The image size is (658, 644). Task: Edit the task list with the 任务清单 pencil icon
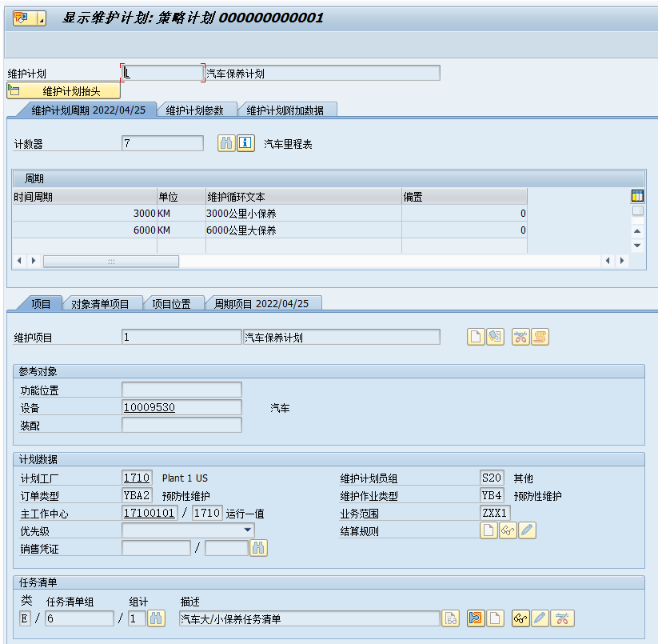tap(540, 618)
